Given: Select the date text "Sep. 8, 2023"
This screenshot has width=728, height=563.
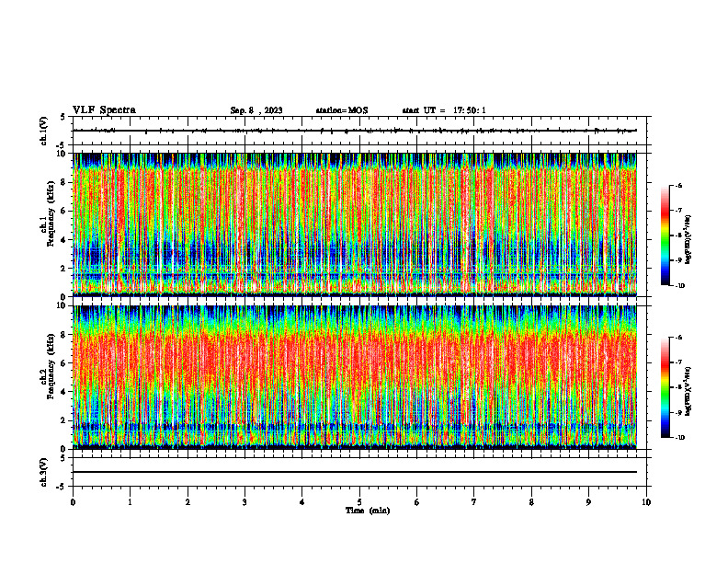Looking at the screenshot, I should (x=256, y=110).
